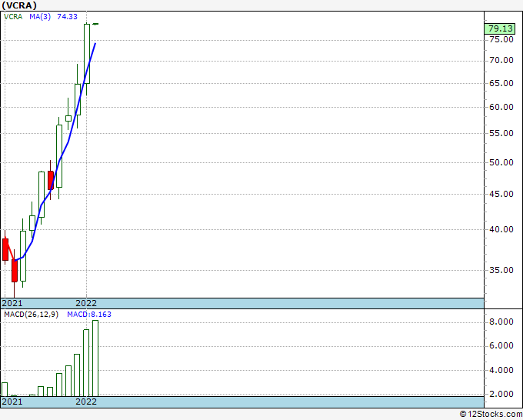The image size is (523, 420).
Task: Click the 4.000 MACD axis label
Action: coord(501,370)
